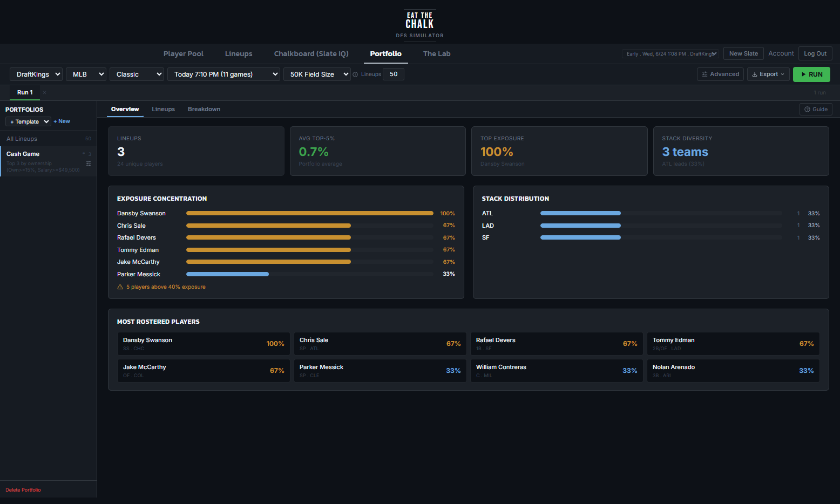Image resolution: width=840 pixels, height=504 pixels.
Task: Click Rafael Devers in Exposure Concentration list
Action: 137,237
